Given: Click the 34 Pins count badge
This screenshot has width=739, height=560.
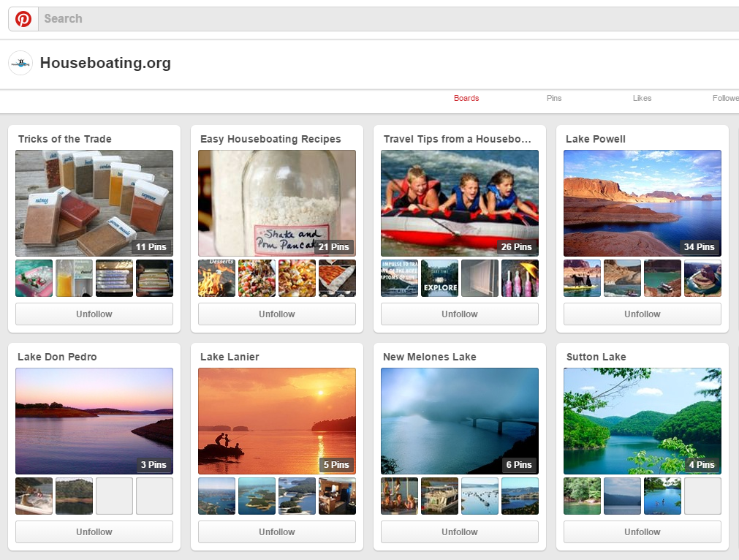Looking at the screenshot, I should (x=699, y=246).
